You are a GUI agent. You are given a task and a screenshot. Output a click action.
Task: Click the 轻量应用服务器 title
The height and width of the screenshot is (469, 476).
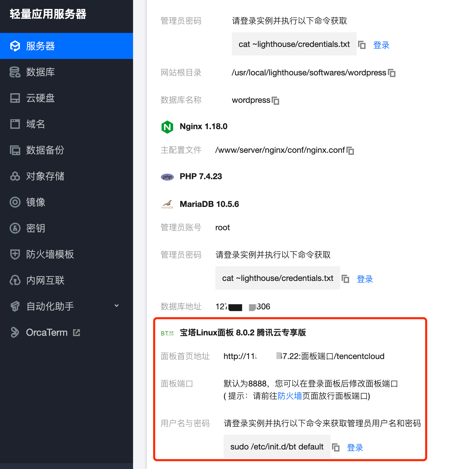tap(48, 14)
